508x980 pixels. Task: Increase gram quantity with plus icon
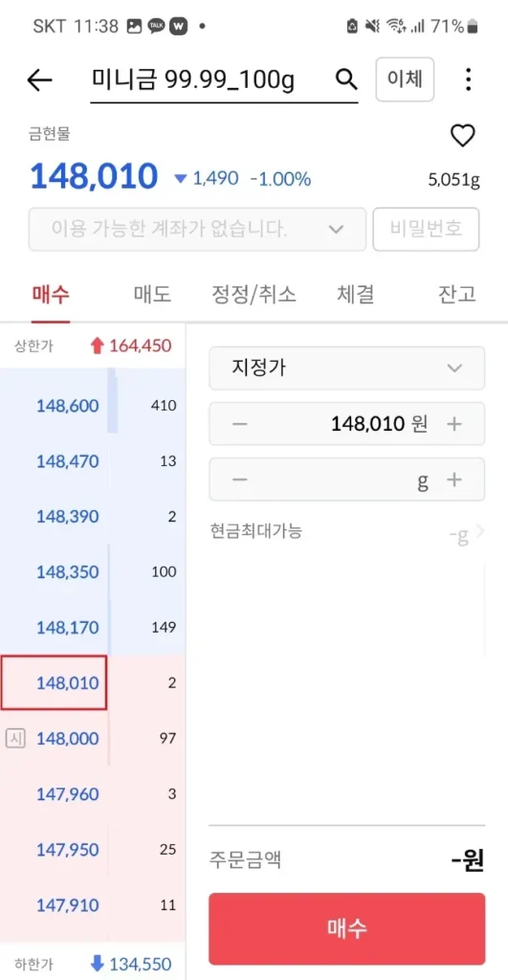click(x=454, y=479)
